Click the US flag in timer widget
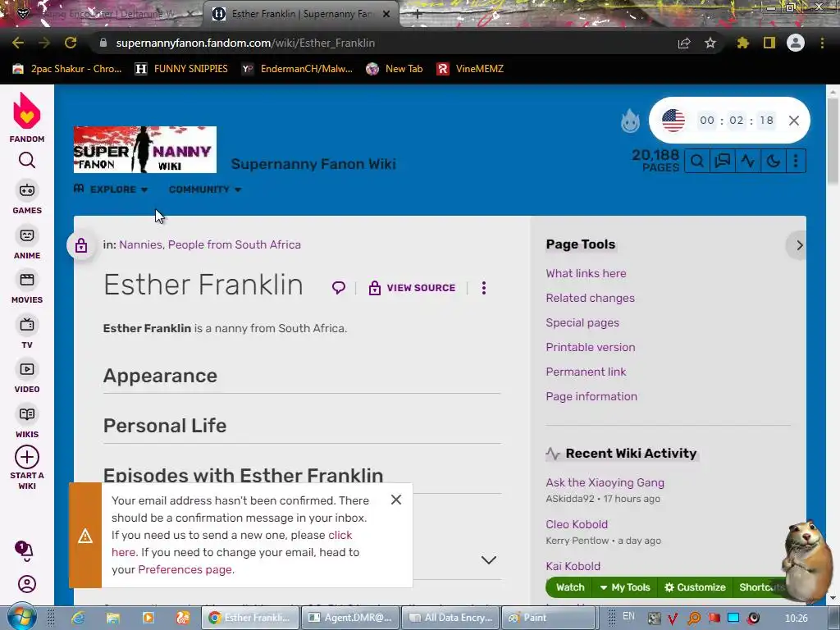The width and height of the screenshot is (840, 630). [673, 121]
